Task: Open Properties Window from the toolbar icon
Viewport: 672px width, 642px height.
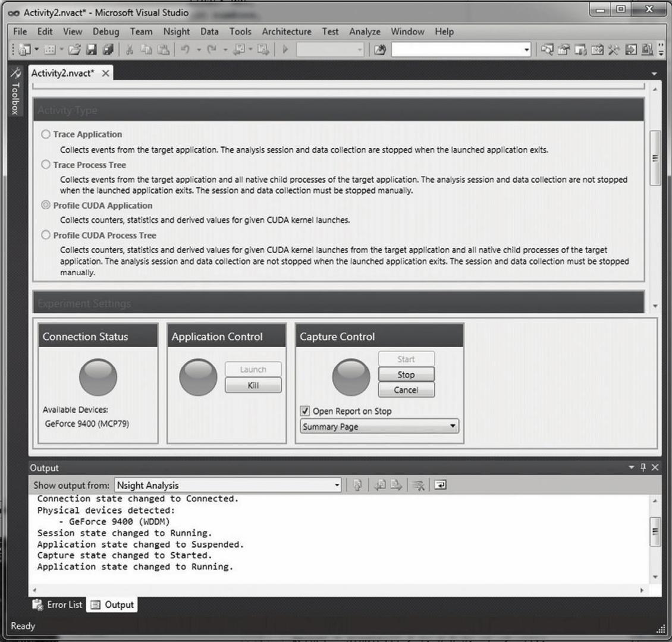Action: pyautogui.click(x=564, y=50)
